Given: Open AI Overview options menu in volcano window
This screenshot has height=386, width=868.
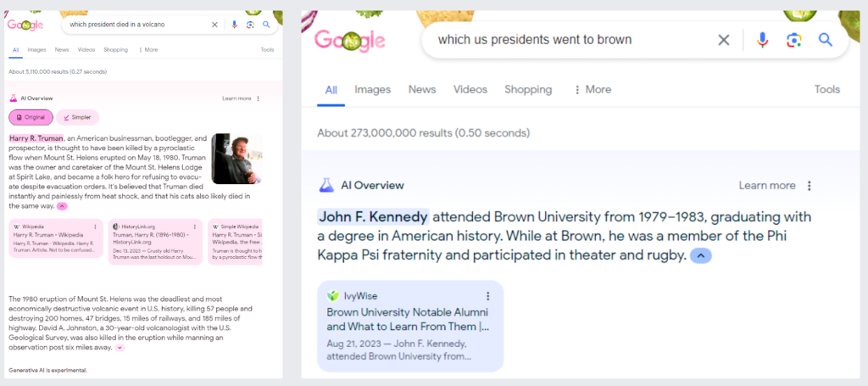Looking at the screenshot, I should point(259,98).
